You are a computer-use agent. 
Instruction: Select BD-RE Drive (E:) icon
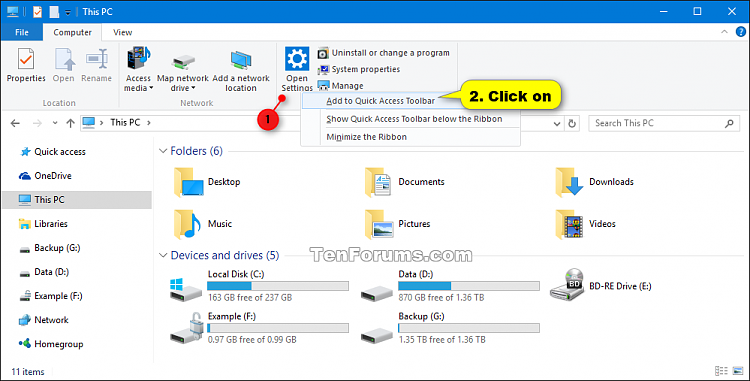(x=567, y=285)
